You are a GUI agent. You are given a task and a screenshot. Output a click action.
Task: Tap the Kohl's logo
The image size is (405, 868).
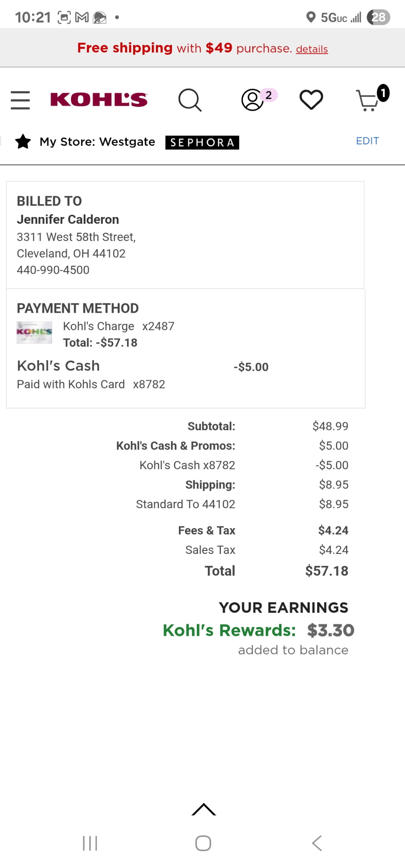coord(99,100)
